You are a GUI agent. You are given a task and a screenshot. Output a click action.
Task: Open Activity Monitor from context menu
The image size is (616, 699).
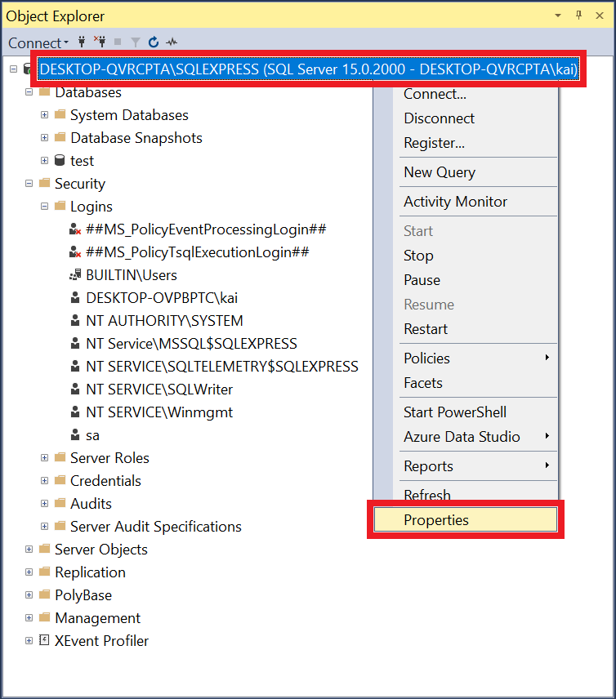pyautogui.click(x=465, y=202)
